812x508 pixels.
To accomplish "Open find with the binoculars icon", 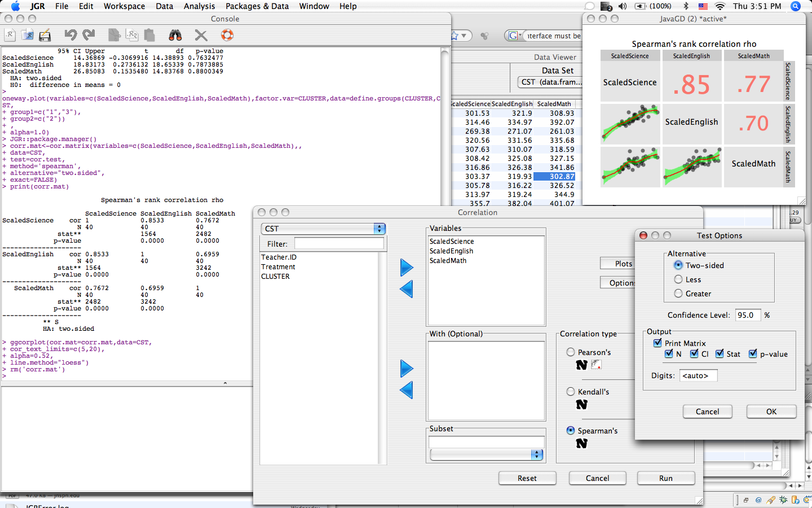I will [175, 35].
